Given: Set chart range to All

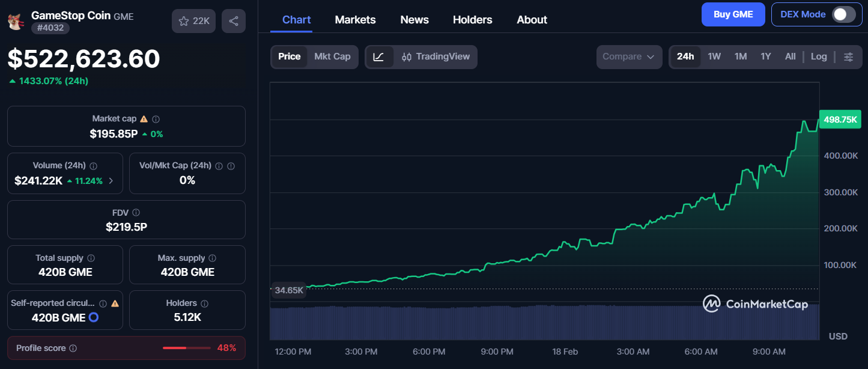Looking at the screenshot, I should click(791, 56).
